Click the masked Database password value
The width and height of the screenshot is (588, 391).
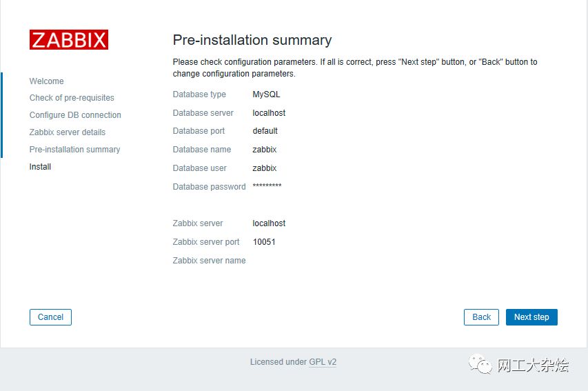pyautogui.click(x=267, y=186)
